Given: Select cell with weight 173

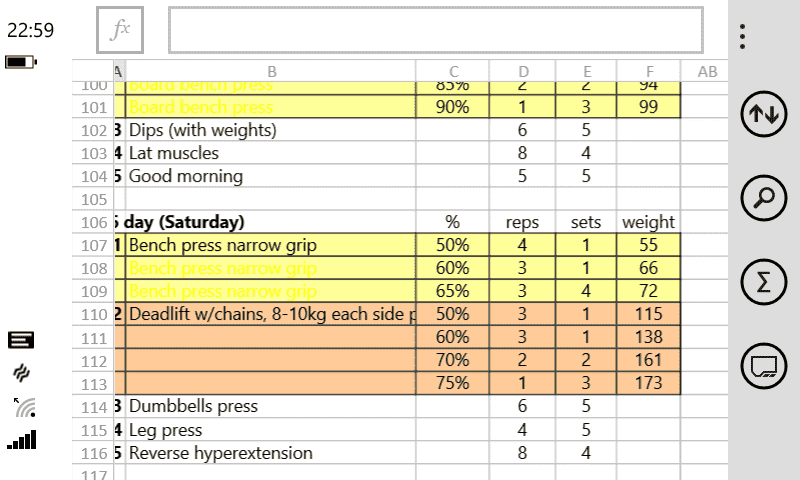Looking at the screenshot, I should point(648,383).
